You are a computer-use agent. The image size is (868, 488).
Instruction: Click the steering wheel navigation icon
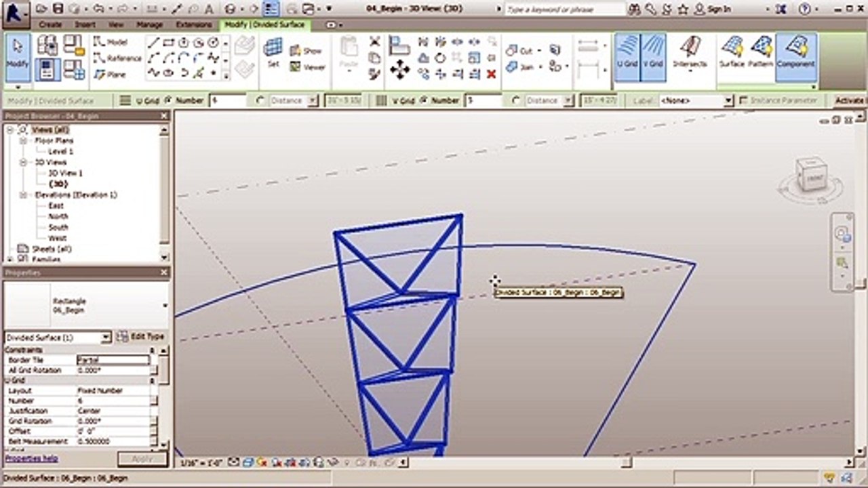843,235
